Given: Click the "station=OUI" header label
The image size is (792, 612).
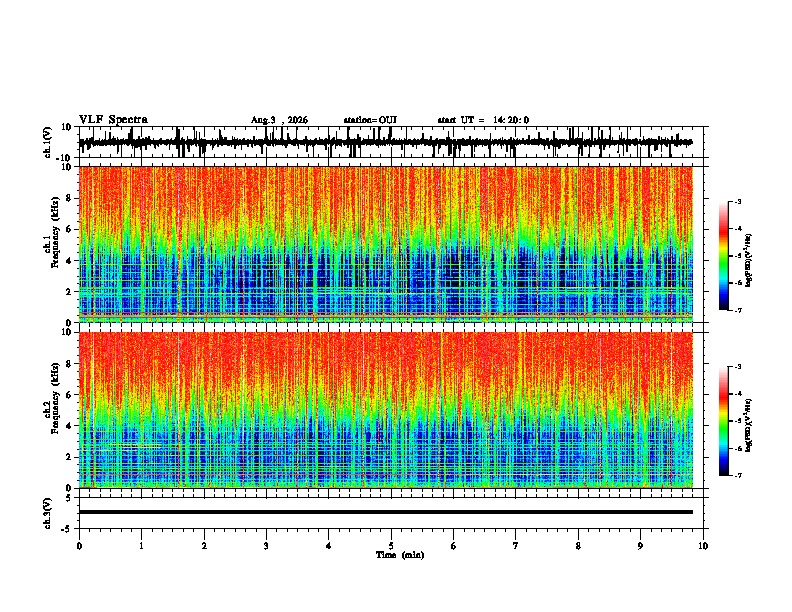Looking at the screenshot, I should (x=370, y=120).
